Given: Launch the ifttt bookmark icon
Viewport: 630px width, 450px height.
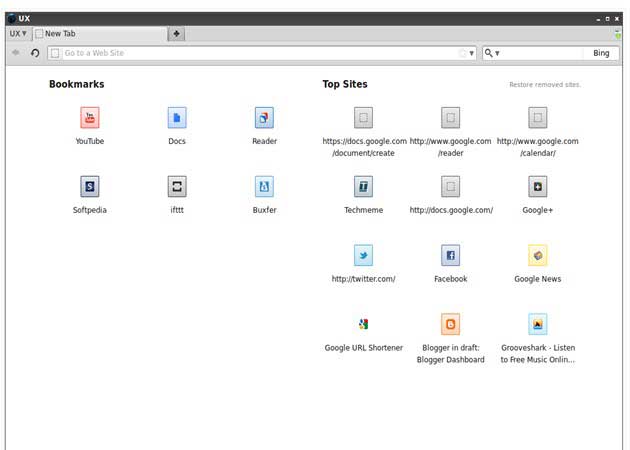Looking at the screenshot, I should 177,187.
